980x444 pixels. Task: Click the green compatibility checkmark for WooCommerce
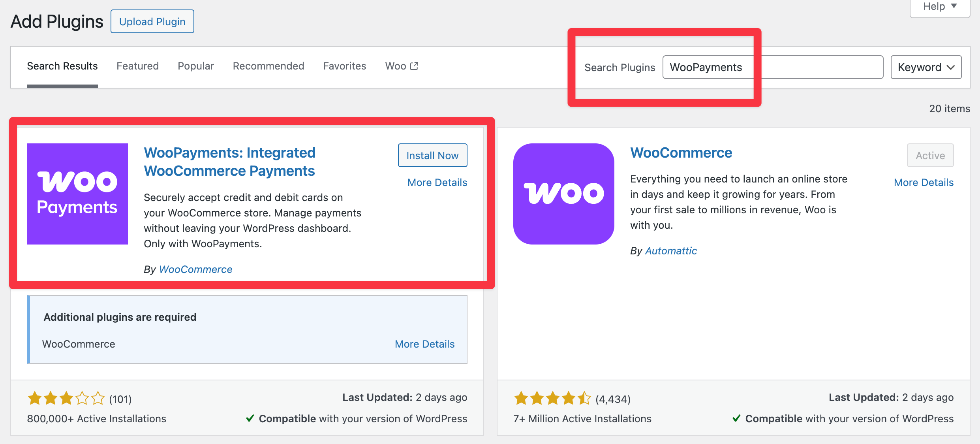pos(737,418)
